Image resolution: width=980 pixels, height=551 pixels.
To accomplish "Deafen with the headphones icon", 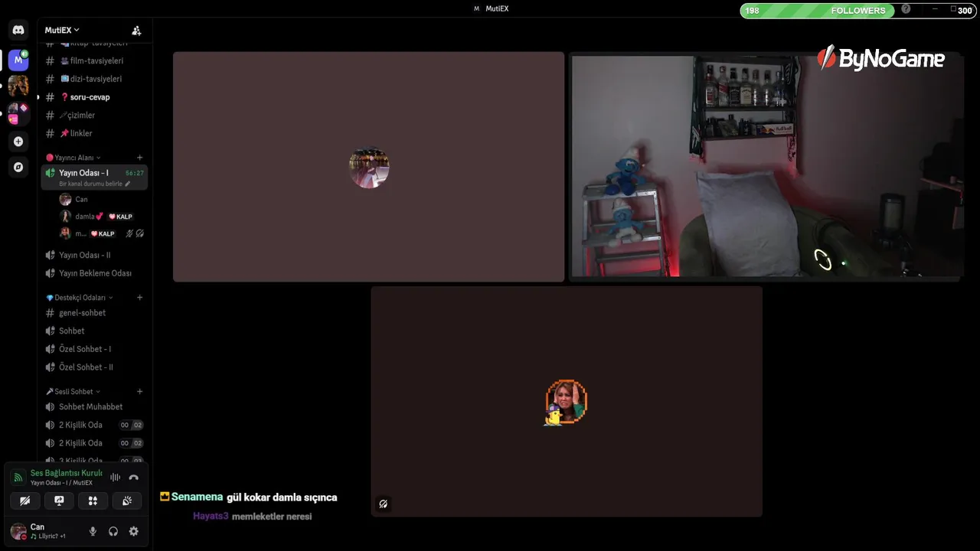I will tap(113, 531).
